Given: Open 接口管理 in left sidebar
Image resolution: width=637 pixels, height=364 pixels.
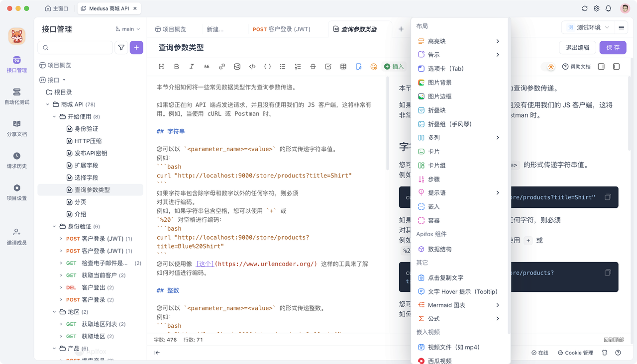Looking at the screenshot, I should pyautogui.click(x=17, y=65).
